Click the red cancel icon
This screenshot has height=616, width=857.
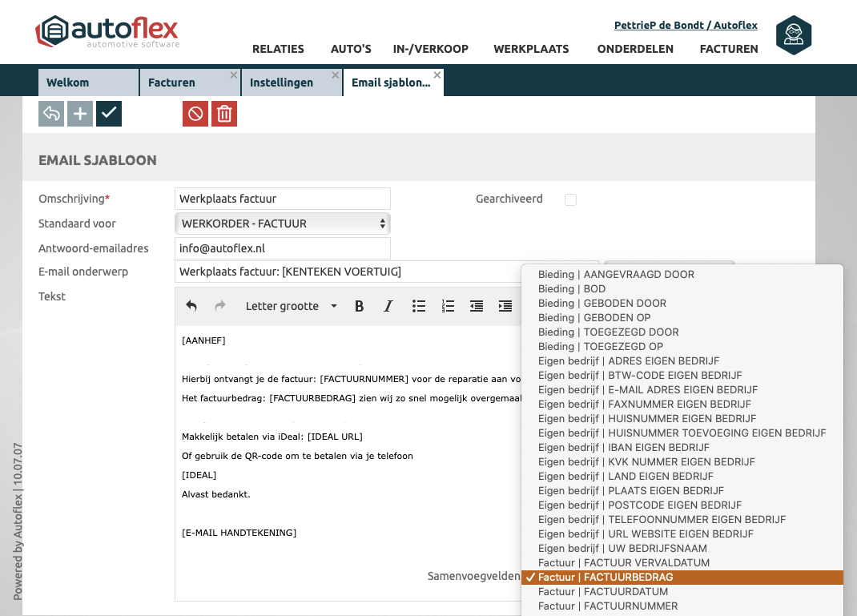point(195,114)
